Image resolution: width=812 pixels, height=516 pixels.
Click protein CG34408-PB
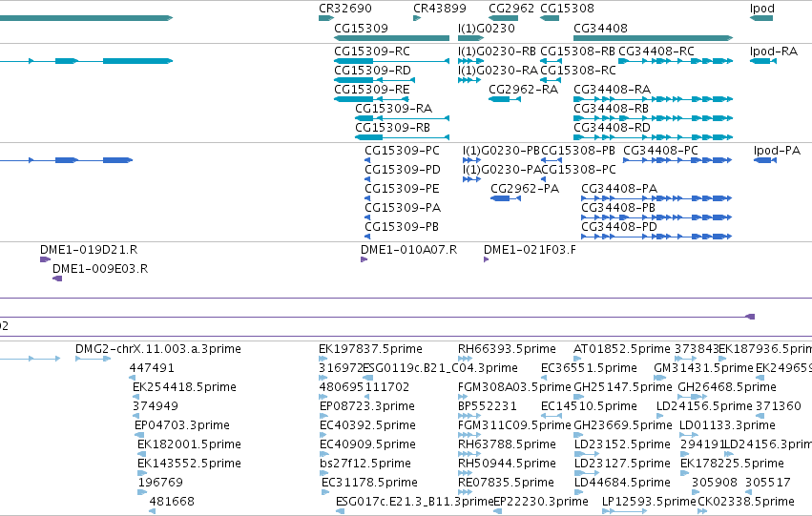[x=656, y=217]
